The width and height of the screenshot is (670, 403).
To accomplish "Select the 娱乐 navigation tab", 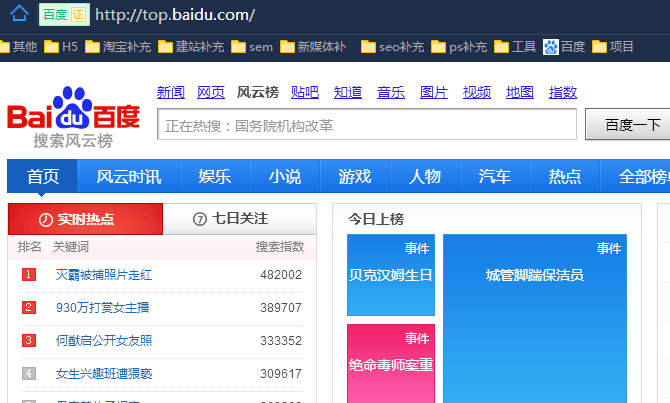I will coord(215,176).
